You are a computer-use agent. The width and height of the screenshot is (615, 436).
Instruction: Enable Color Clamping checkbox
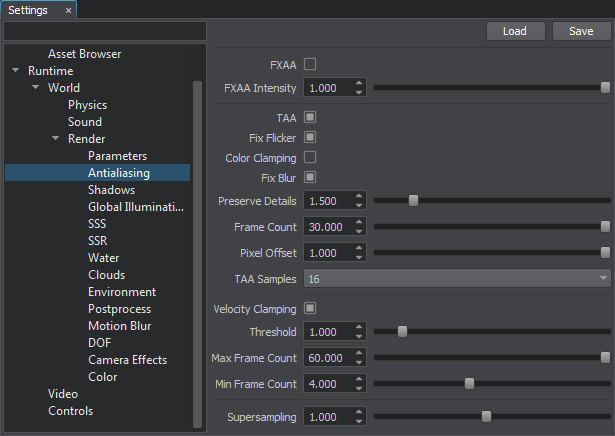[x=310, y=157]
